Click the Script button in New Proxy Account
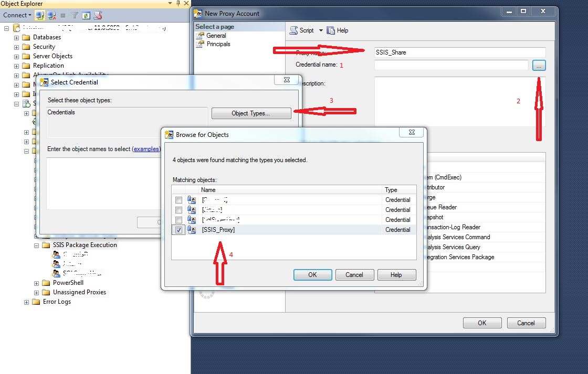Viewport: 588px width, 374px height. (x=302, y=30)
